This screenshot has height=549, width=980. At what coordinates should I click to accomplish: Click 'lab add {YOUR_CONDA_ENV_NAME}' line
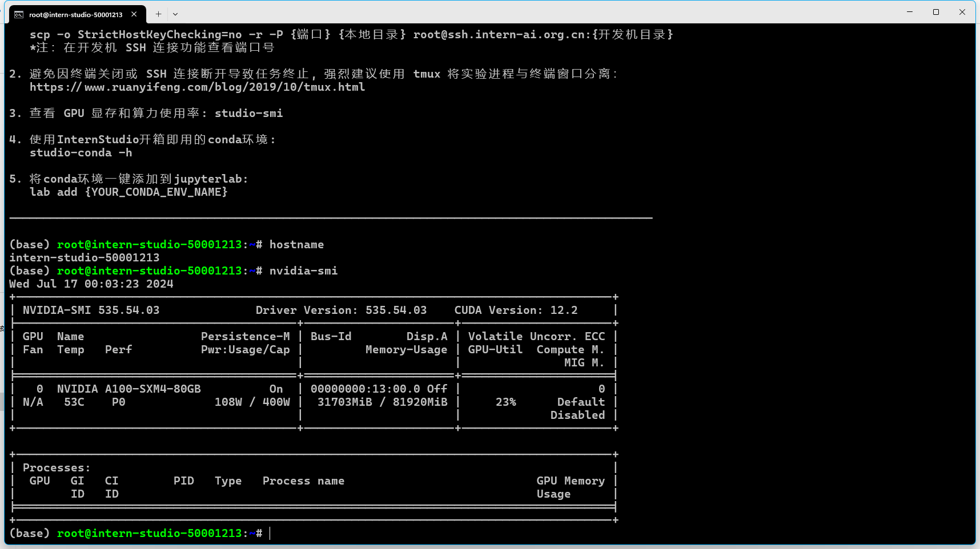(x=128, y=192)
